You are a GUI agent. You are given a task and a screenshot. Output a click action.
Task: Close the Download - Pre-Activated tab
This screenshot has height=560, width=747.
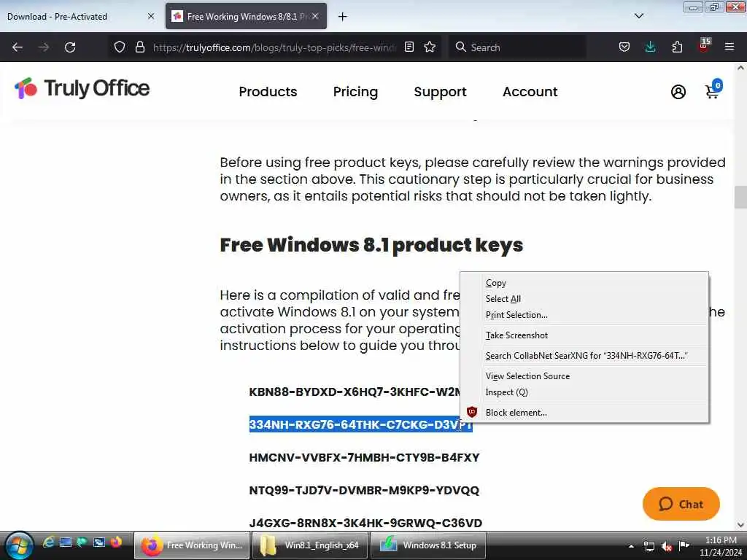coord(151,16)
